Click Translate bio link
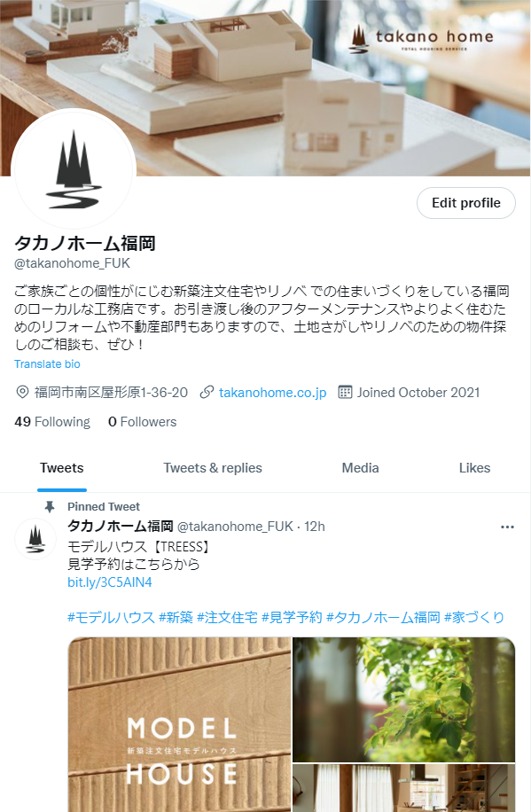531x812 pixels. coord(47,364)
